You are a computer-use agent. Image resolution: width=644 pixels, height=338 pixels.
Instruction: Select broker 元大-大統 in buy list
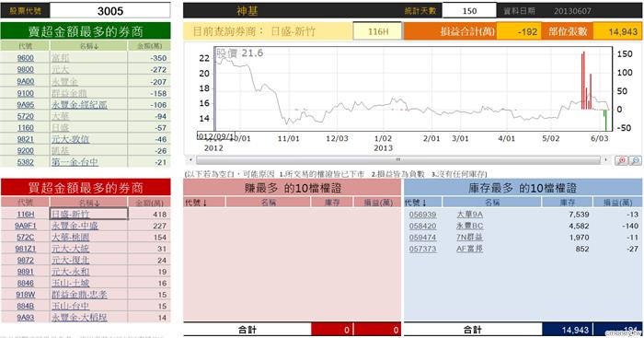point(70,249)
